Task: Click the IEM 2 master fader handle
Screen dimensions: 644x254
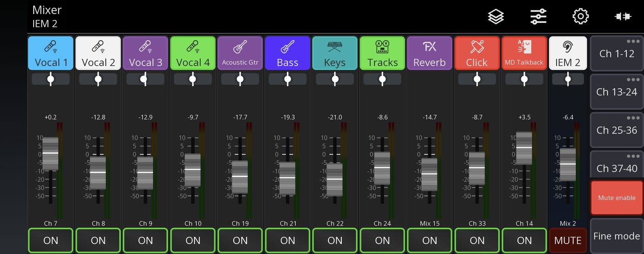Action: (x=568, y=164)
